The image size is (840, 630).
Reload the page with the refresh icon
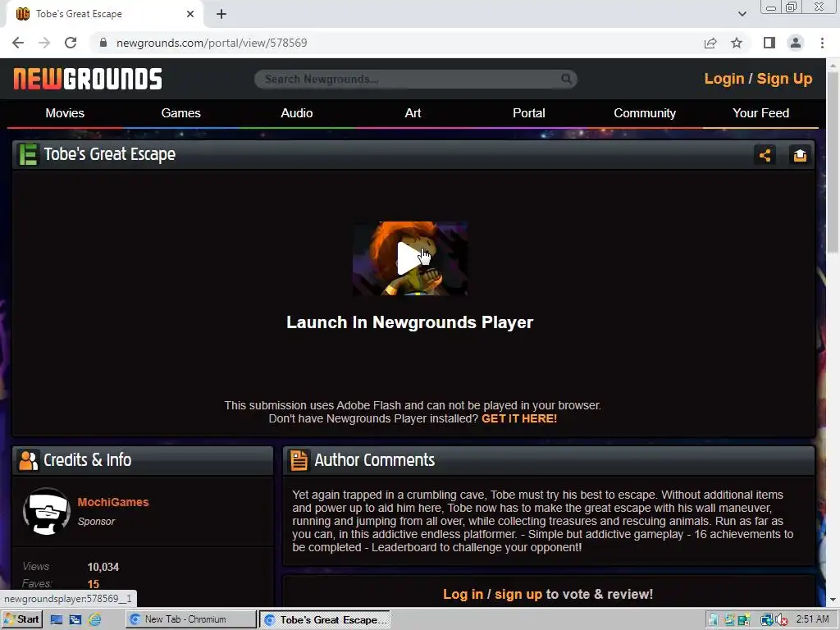(71, 43)
